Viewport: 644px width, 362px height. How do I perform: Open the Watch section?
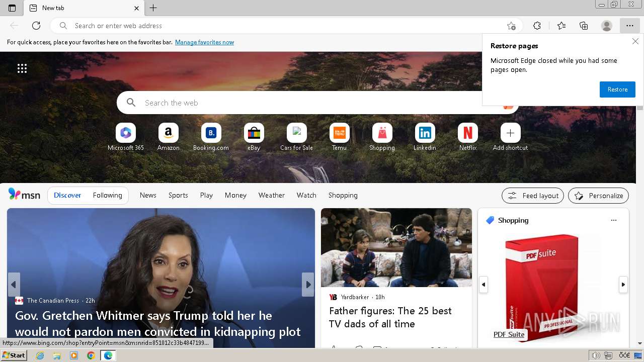(306, 195)
